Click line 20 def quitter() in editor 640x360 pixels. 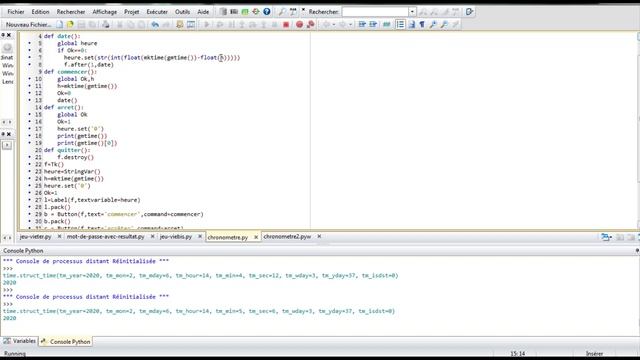(x=67, y=150)
